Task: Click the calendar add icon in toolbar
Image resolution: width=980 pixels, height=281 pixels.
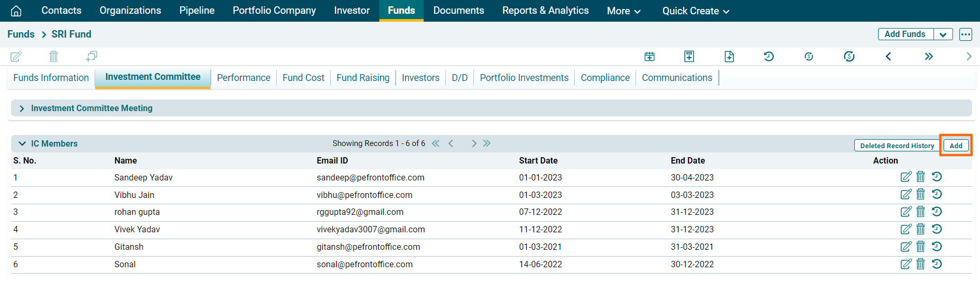Action: coord(649,57)
